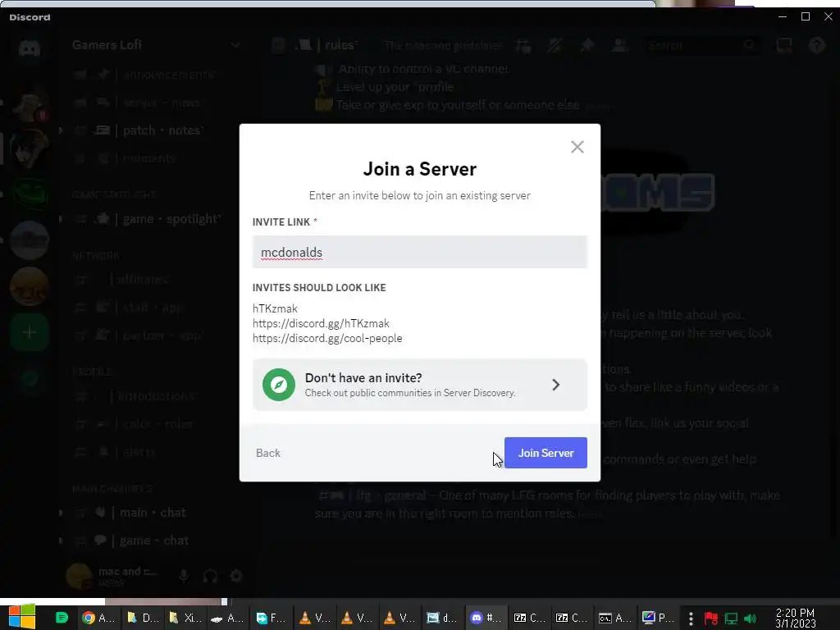Click the Join Server button

click(x=546, y=453)
